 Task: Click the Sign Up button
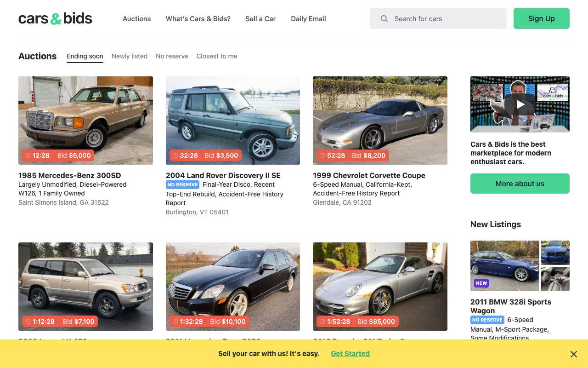[x=541, y=18]
